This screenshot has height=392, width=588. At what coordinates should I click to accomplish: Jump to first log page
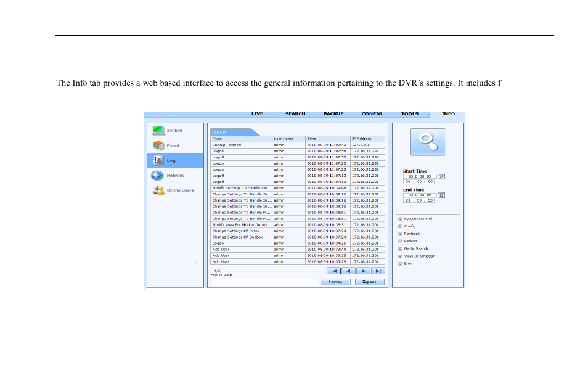tap(333, 271)
